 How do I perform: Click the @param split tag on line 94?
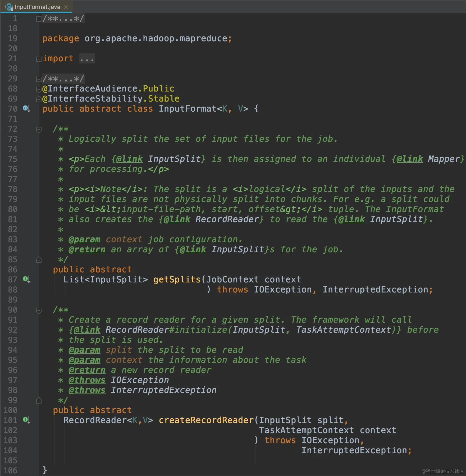[84, 350]
